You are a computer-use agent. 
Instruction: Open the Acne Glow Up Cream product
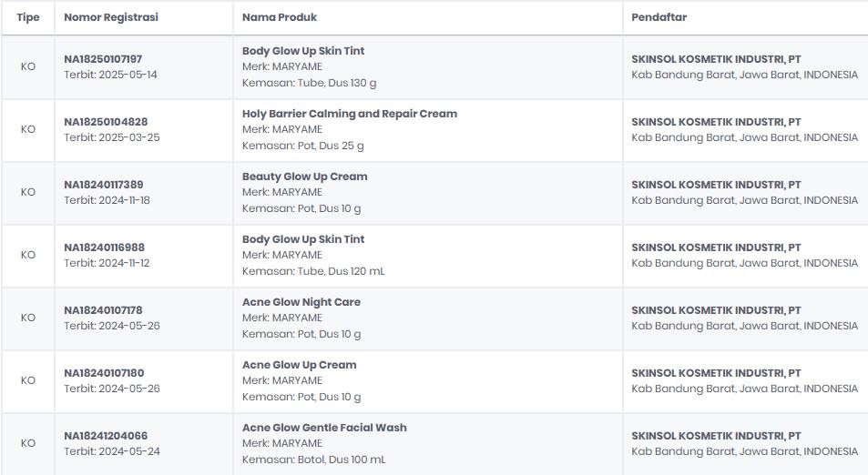pos(299,365)
